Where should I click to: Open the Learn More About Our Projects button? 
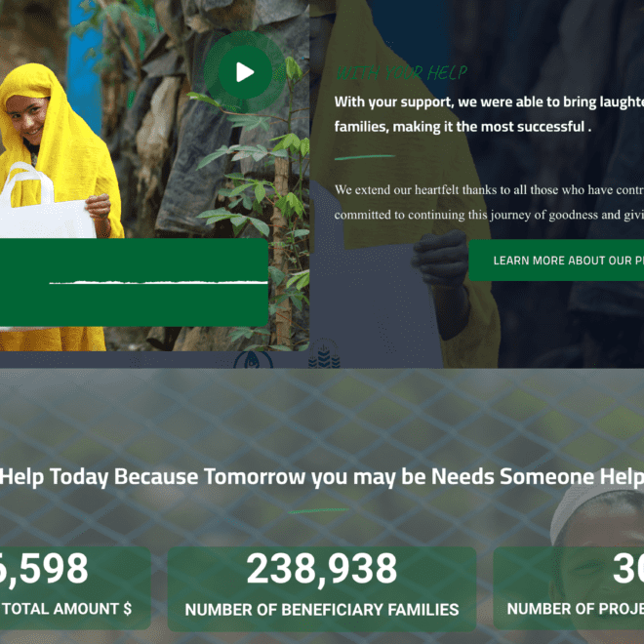pos(556,261)
